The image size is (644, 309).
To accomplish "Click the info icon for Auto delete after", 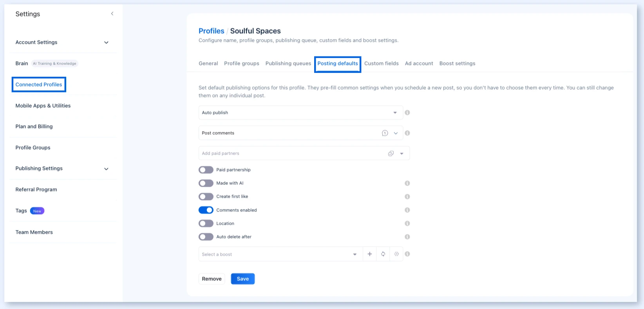I will point(407,237).
